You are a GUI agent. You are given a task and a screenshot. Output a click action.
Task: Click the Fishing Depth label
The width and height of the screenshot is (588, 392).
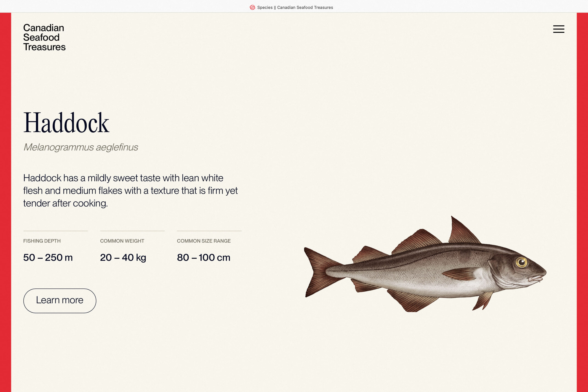(x=42, y=241)
